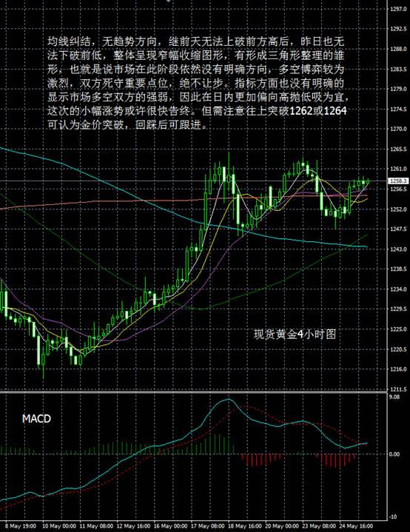
Task: Select the 17 May 08:00 time label
Action: 208,526
